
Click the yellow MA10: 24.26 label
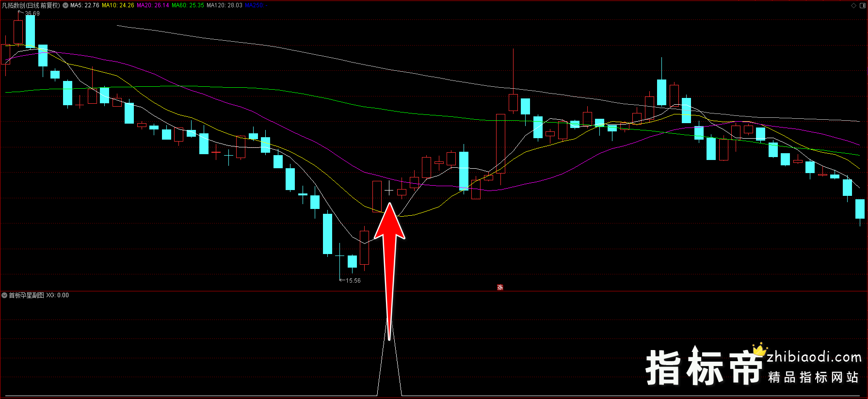(x=118, y=5)
